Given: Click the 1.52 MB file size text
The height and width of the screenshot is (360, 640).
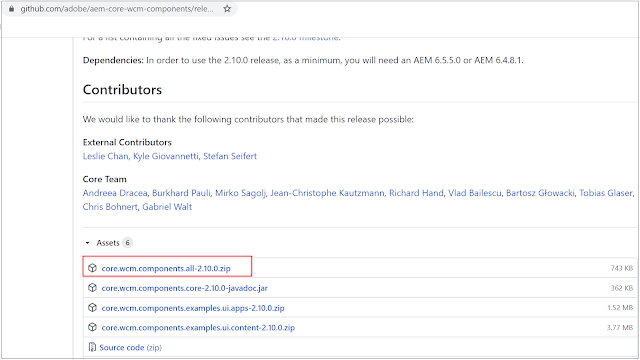Looking at the screenshot, I should tap(620, 308).
